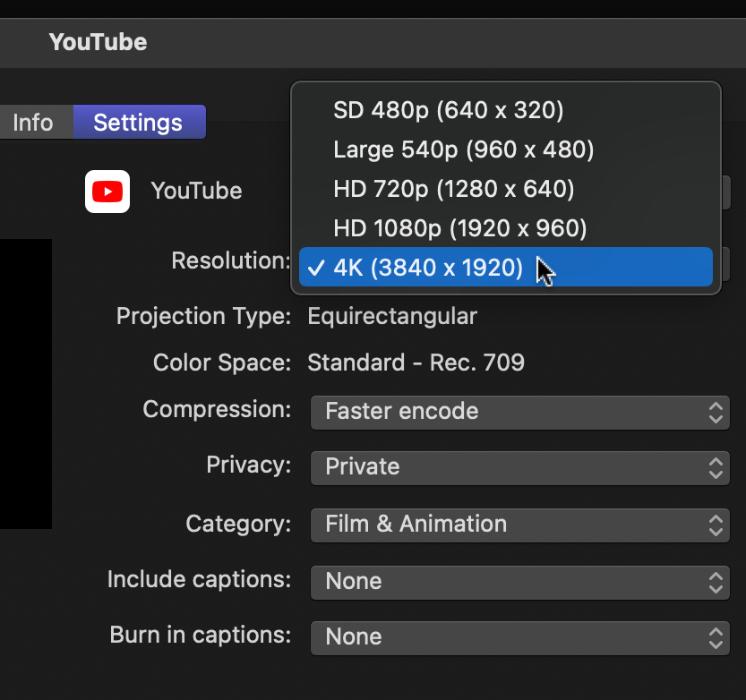Click the YouTube logo icon
The width and height of the screenshot is (746, 700).
click(107, 191)
